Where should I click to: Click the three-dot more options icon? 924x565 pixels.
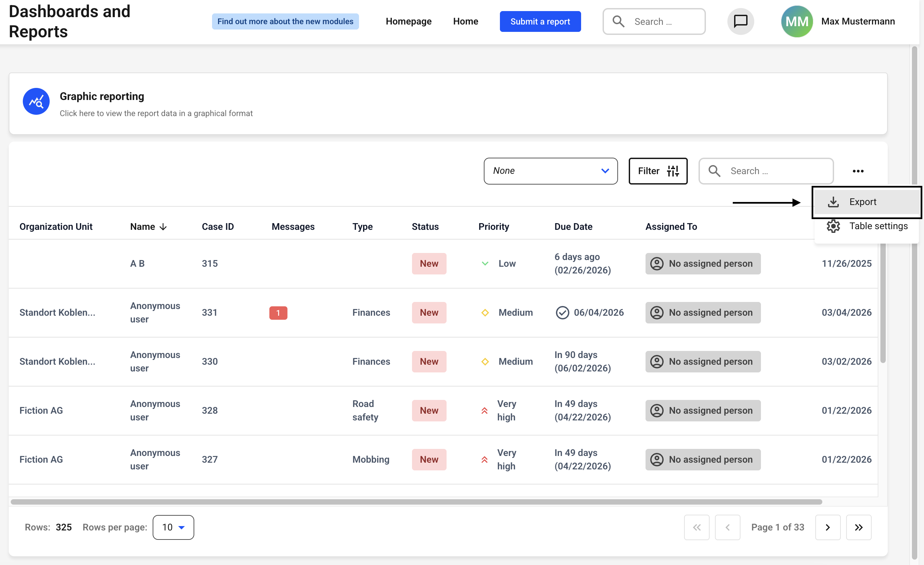point(858,171)
